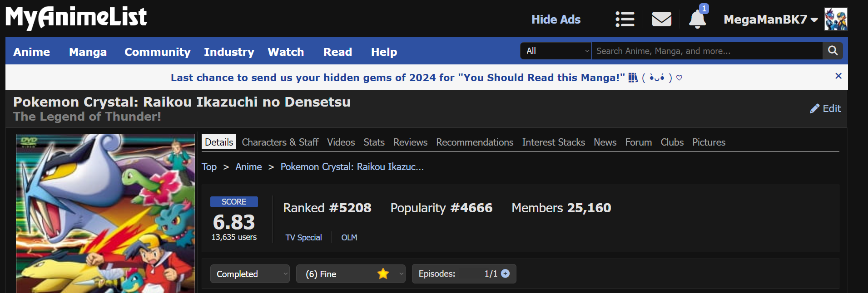Open the Industry navigation menu
This screenshot has width=868, height=293.
(229, 52)
